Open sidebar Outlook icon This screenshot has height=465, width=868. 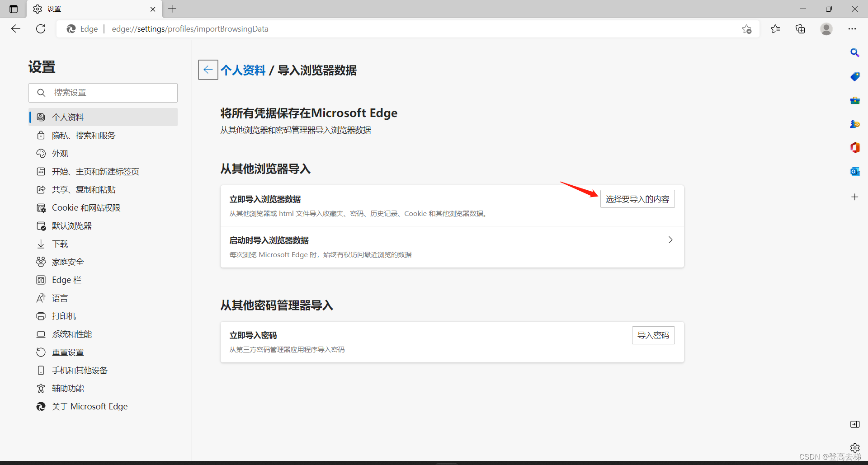pos(855,171)
